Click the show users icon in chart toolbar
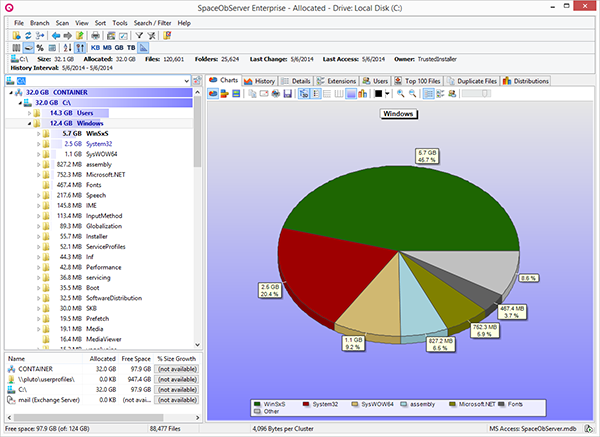 point(452,93)
